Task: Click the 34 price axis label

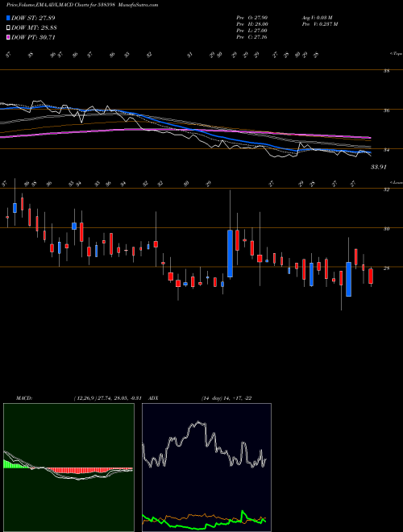Action: click(x=386, y=150)
